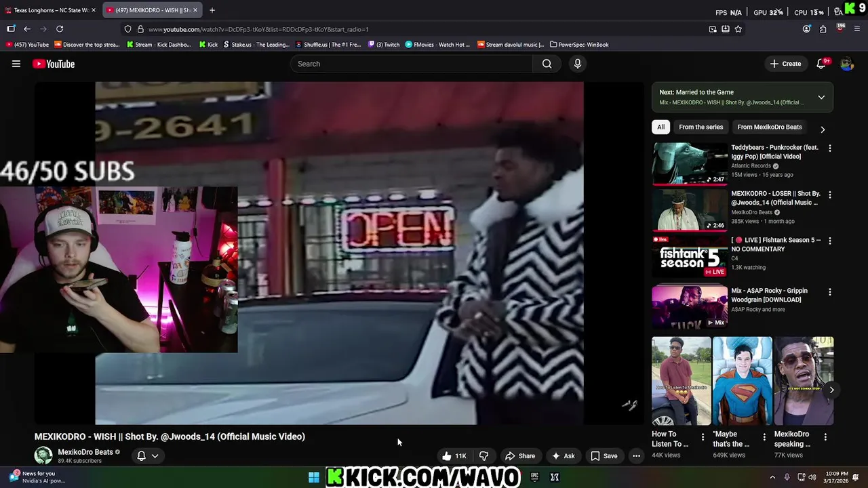Open menu for 'How To Listen To' short
The height and width of the screenshot is (488, 868).
(703, 437)
